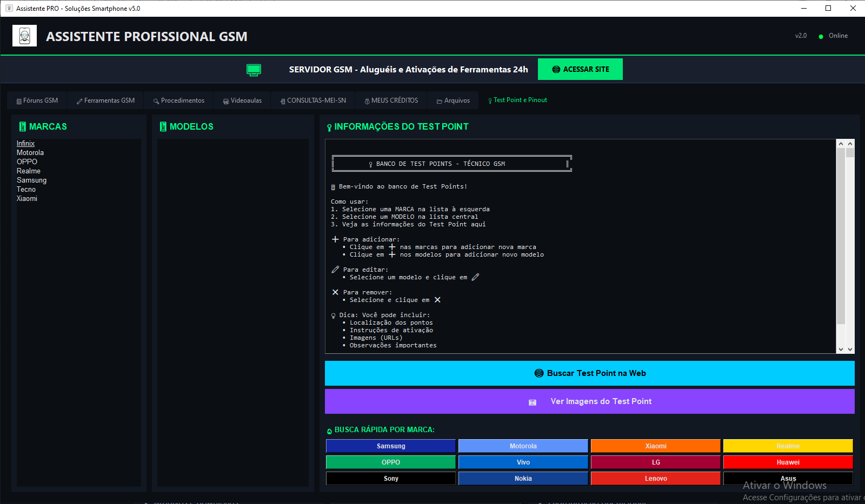Click the green monitor icon in server banner
Viewport: 865px width, 504px height.
pyautogui.click(x=254, y=70)
